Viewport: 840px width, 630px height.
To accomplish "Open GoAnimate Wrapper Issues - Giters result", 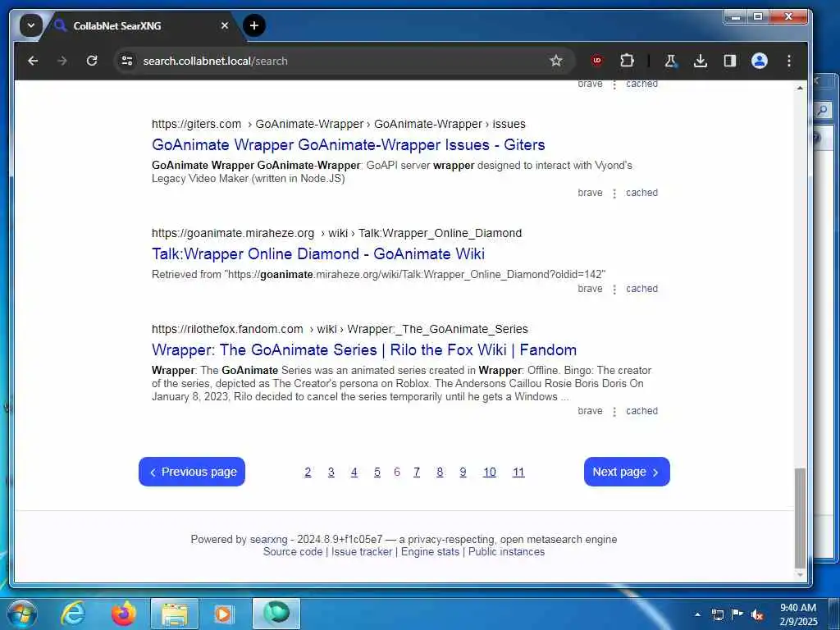I will tap(348, 144).
